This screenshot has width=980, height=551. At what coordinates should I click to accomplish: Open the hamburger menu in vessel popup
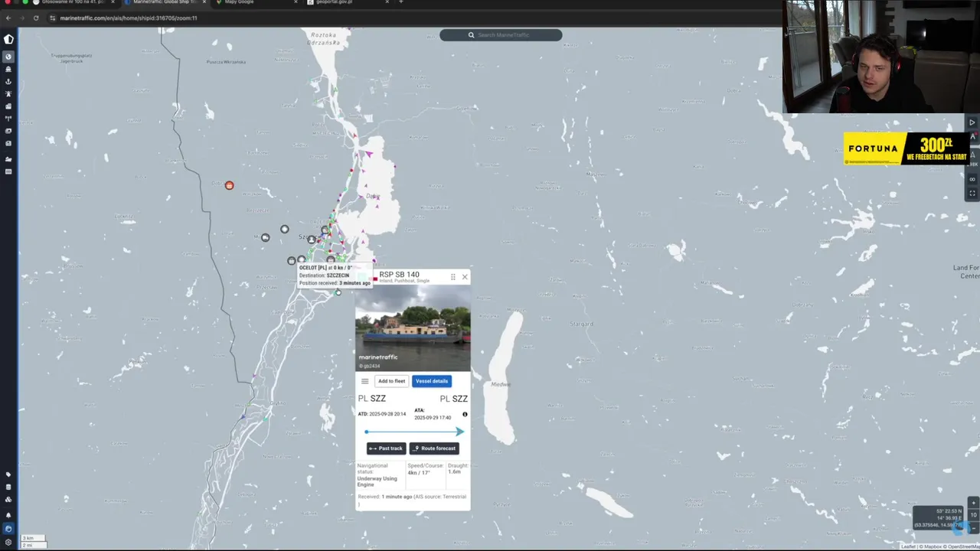[x=364, y=381]
